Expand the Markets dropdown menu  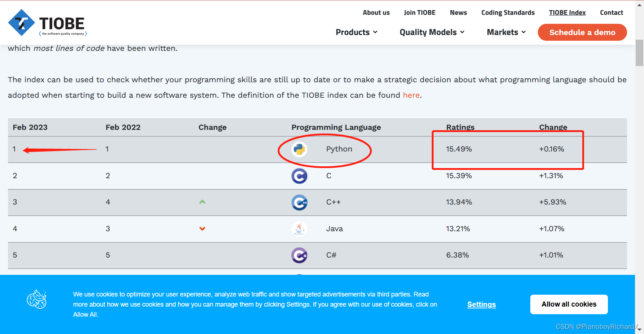tap(506, 32)
